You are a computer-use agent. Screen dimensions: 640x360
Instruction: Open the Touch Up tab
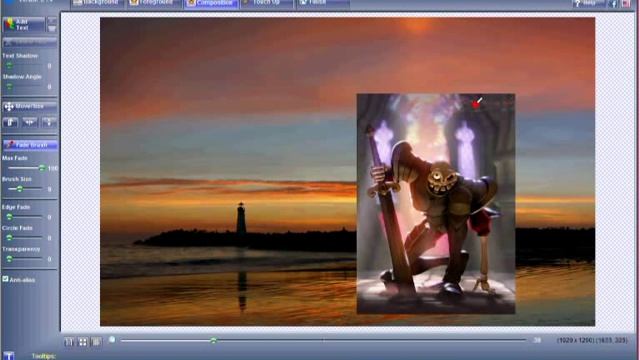267,3
